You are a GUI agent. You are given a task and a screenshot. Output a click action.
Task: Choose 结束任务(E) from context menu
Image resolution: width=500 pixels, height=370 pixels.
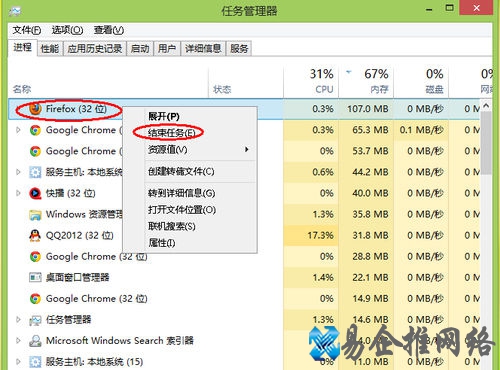171,133
